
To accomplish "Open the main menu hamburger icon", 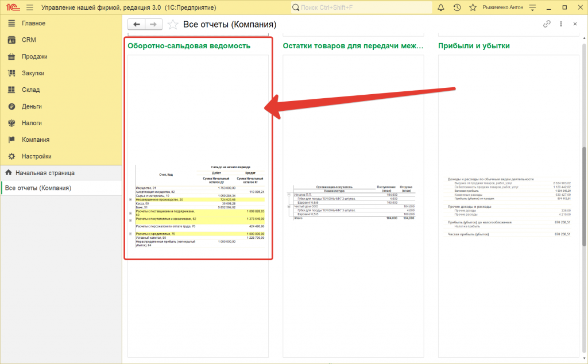I will pos(29,7).
